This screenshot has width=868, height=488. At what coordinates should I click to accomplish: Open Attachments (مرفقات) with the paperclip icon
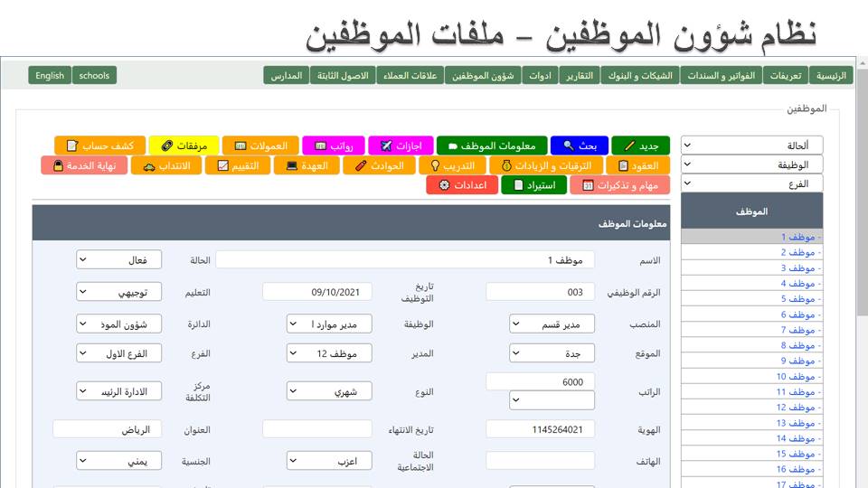pyautogui.click(x=184, y=145)
